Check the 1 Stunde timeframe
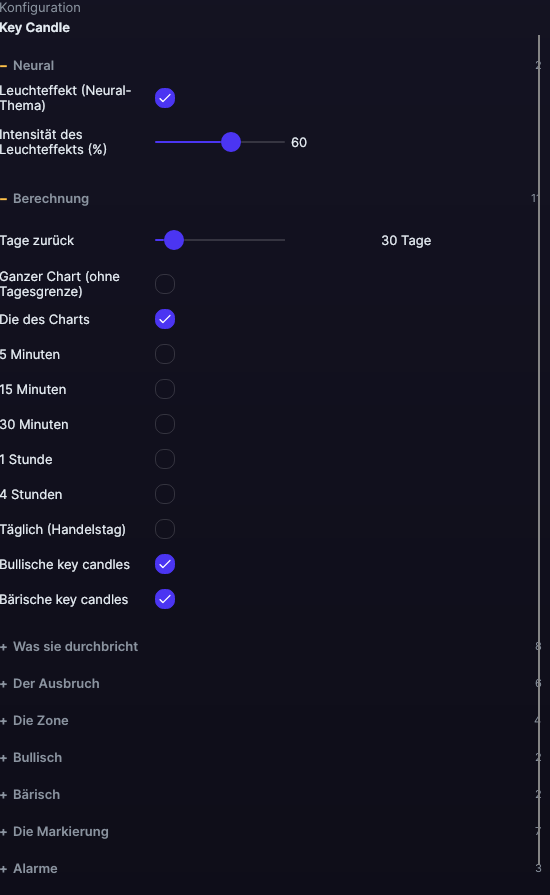Viewport: 550px width, 895px height. pos(165,459)
